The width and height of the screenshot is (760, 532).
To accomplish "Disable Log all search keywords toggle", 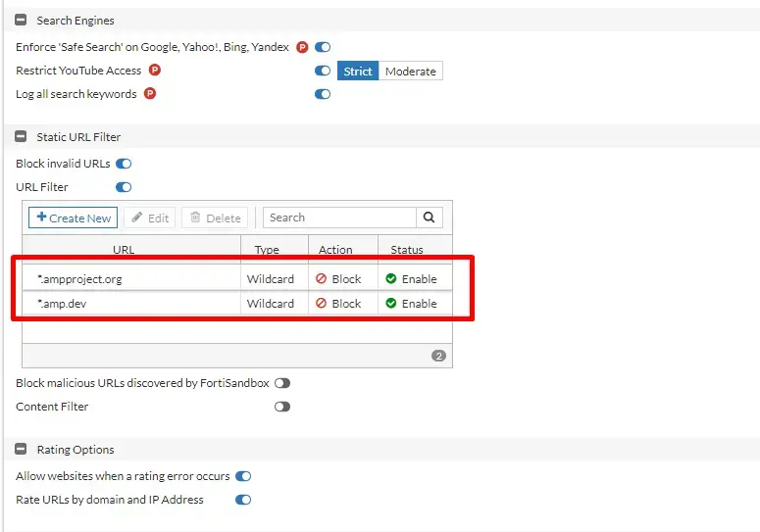I will (x=322, y=94).
